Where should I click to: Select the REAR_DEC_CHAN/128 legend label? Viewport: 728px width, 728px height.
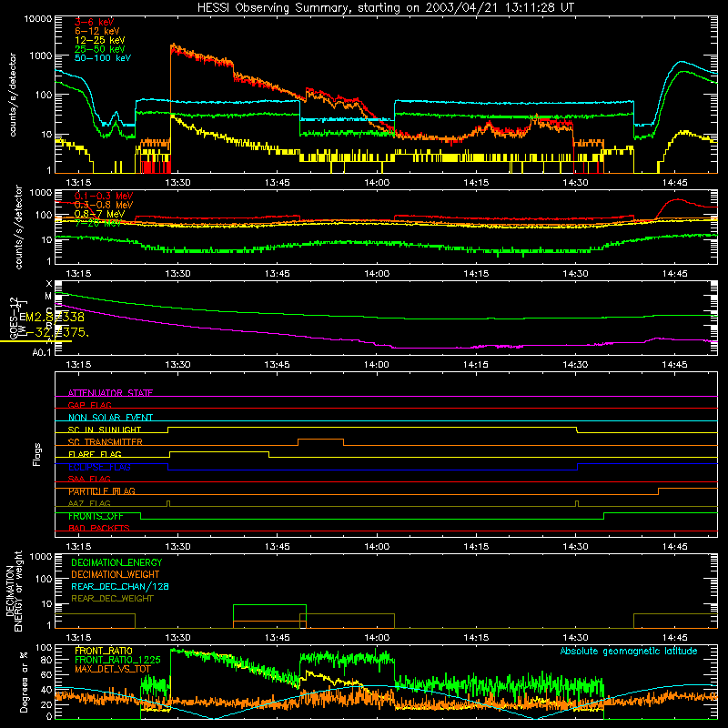point(120,587)
